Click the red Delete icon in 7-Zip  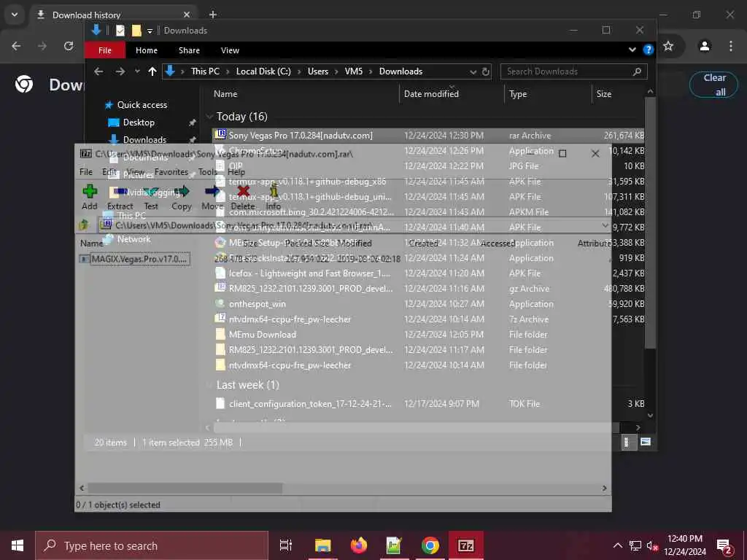[243, 192]
